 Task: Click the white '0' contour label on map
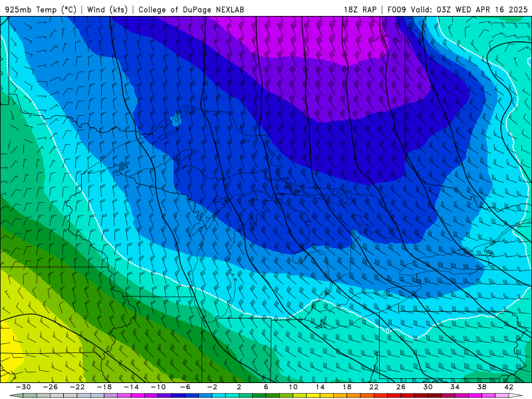coord(387,331)
